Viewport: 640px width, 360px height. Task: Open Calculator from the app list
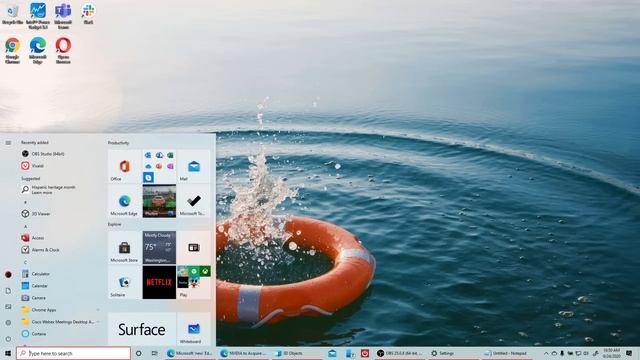click(x=36, y=274)
